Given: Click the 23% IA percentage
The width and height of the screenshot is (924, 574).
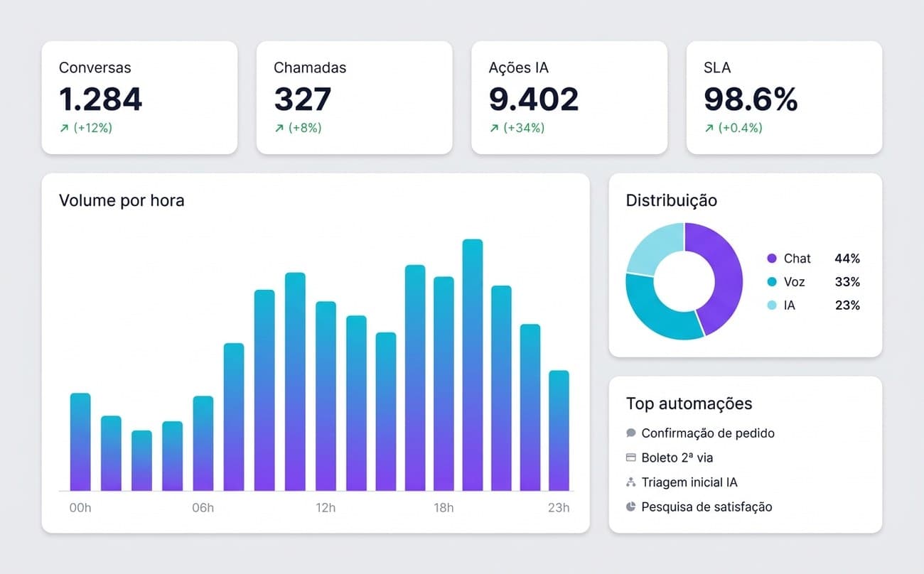Looking at the screenshot, I should (847, 305).
